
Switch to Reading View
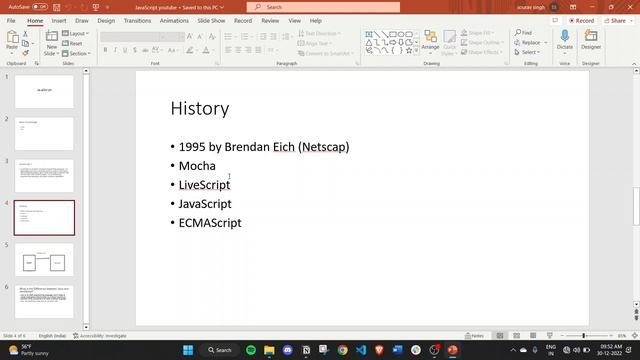tap(533, 336)
